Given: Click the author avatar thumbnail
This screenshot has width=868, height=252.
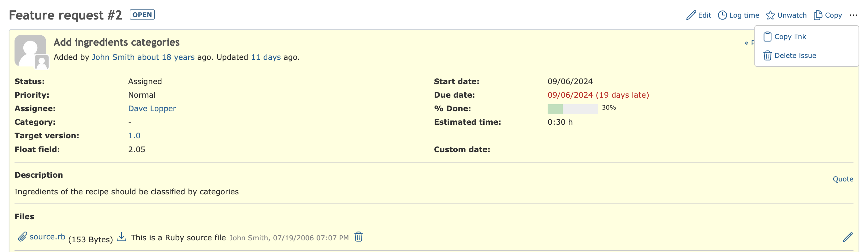Looking at the screenshot, I should [x=30, y=50].
